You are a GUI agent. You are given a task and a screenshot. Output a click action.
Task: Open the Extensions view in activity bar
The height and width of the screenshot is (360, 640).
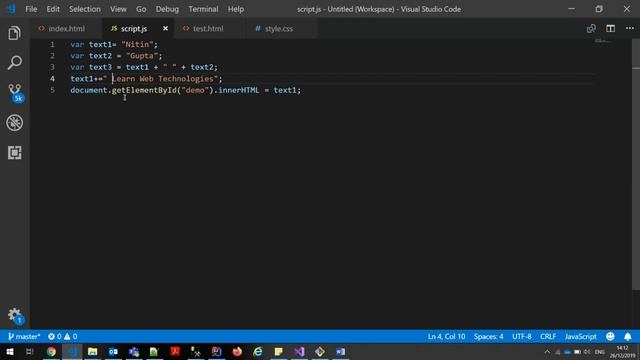coord(14,153)
